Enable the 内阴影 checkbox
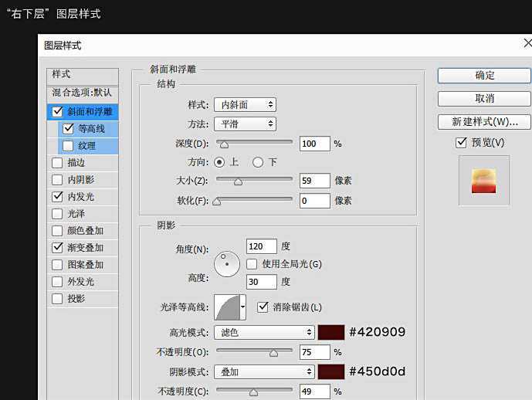Image resolution: width=532 pixels, height=400 pixels. 57,180
